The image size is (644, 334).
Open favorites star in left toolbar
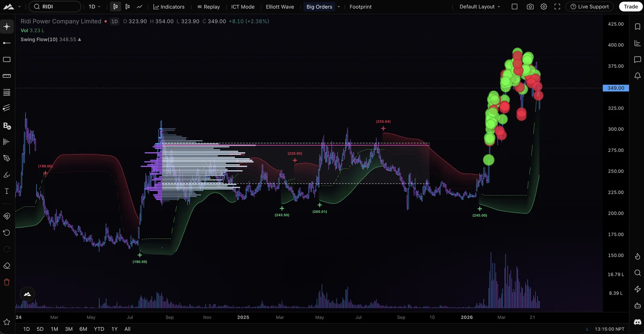[7, 322]
